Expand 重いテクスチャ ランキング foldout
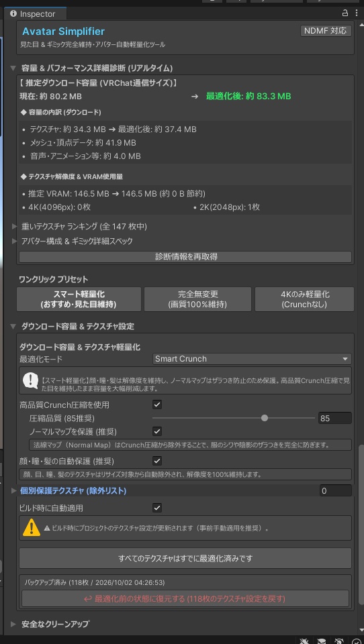This screenshot has height=644, width=364. [x=14, y=226]
